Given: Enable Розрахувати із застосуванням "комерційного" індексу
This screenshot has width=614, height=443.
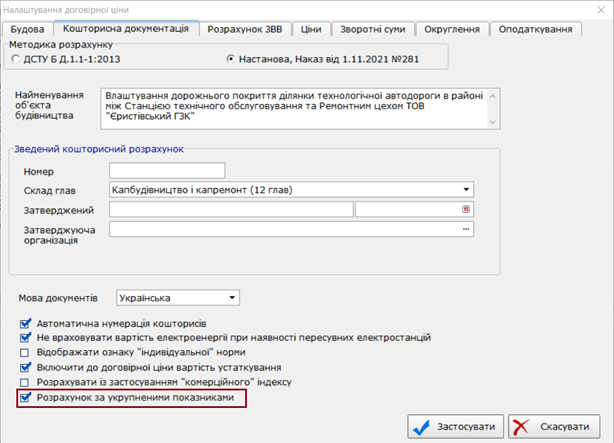Looking at the screenshot, I should (25, 381).
